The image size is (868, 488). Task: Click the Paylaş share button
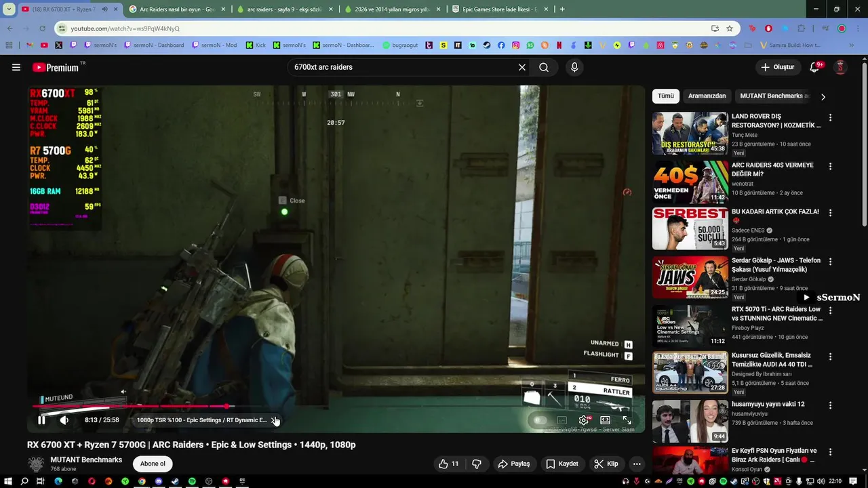pyautogui.click(x=514, y=464)
